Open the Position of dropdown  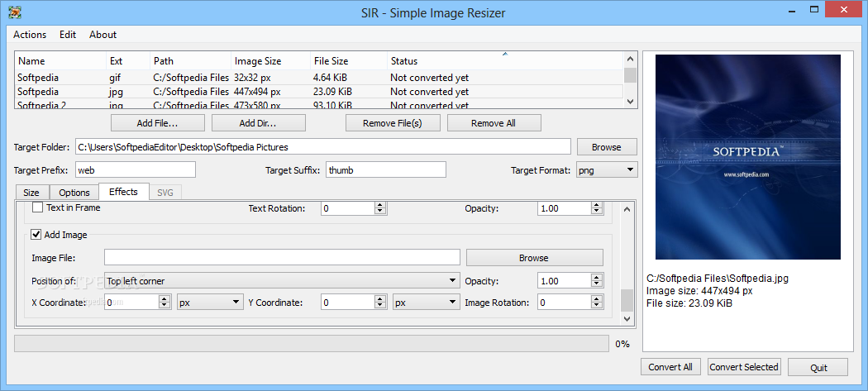tap(282, 281)
